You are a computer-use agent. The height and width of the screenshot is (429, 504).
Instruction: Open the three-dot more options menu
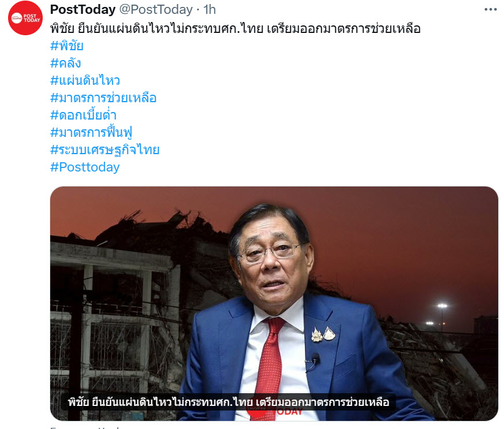tap(491, 10)
